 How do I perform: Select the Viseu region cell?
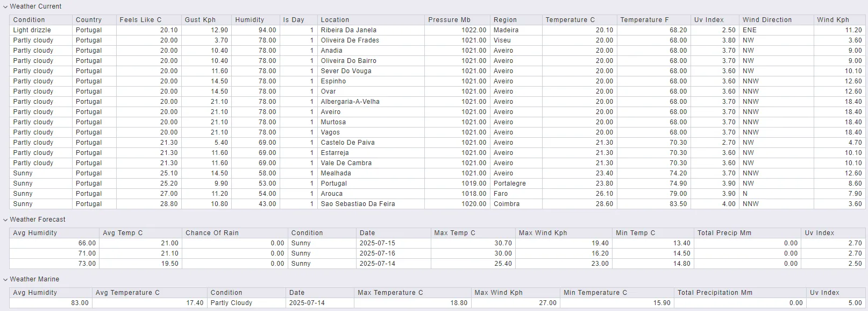pos(516,40)
